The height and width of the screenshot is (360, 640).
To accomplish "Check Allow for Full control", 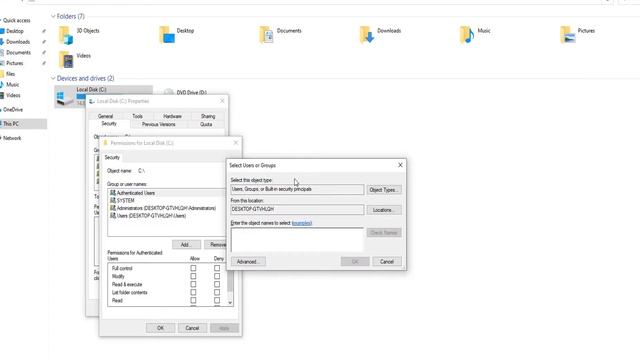I will click(193, 268).
